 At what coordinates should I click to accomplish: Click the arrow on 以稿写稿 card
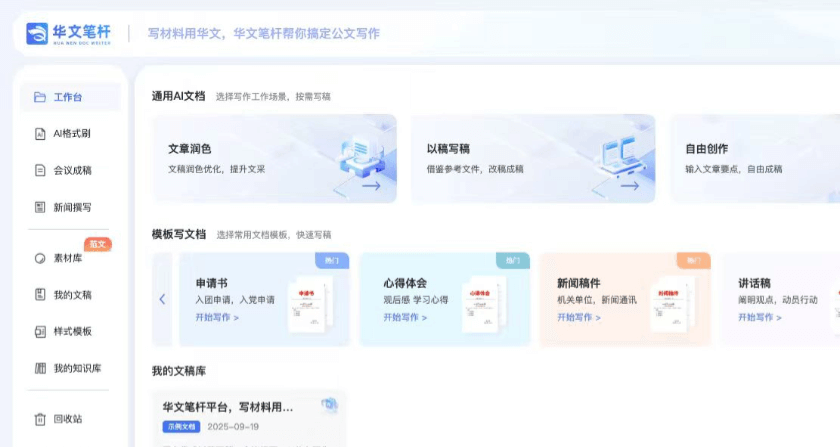[x=629, y=186]
